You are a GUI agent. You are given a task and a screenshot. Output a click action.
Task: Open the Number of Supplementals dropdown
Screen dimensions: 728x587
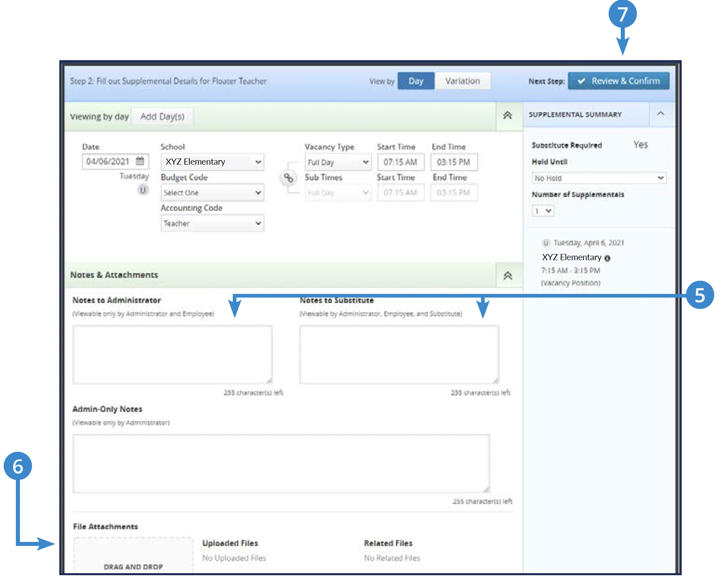click(543, 211)
